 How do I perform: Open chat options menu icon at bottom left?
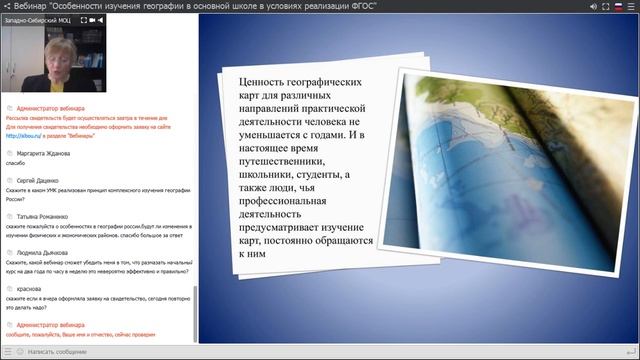(8, 351)
